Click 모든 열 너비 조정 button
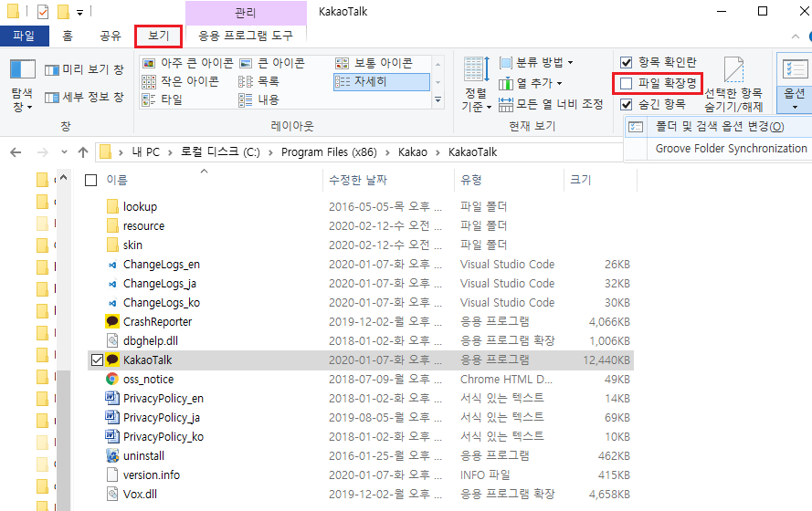Screen dimensions: 812x511 point(551,104)
